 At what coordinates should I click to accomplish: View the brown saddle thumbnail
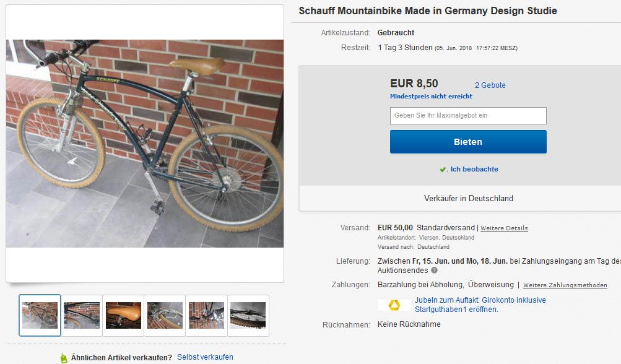(123, 315)
